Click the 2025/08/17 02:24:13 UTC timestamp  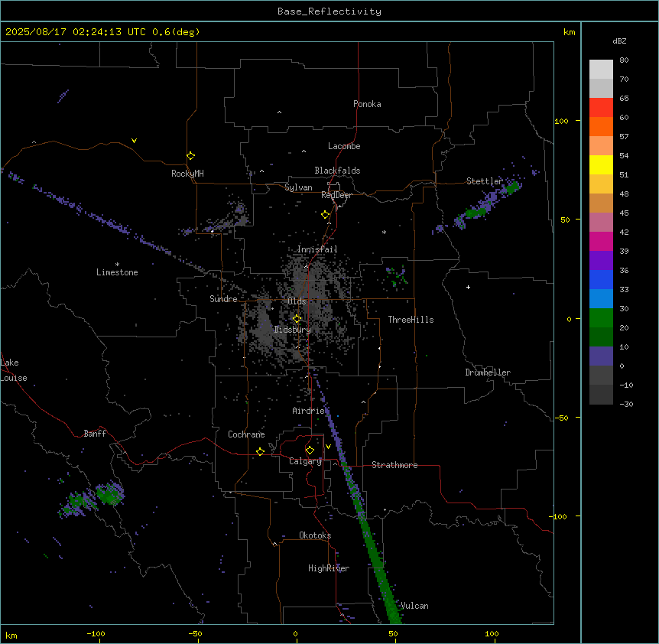[x=75, y=32]
